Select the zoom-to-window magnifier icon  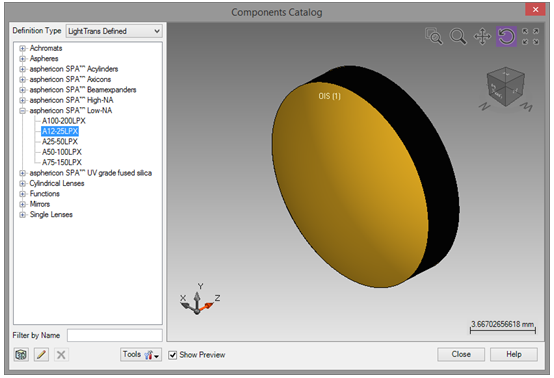(434, 36)
